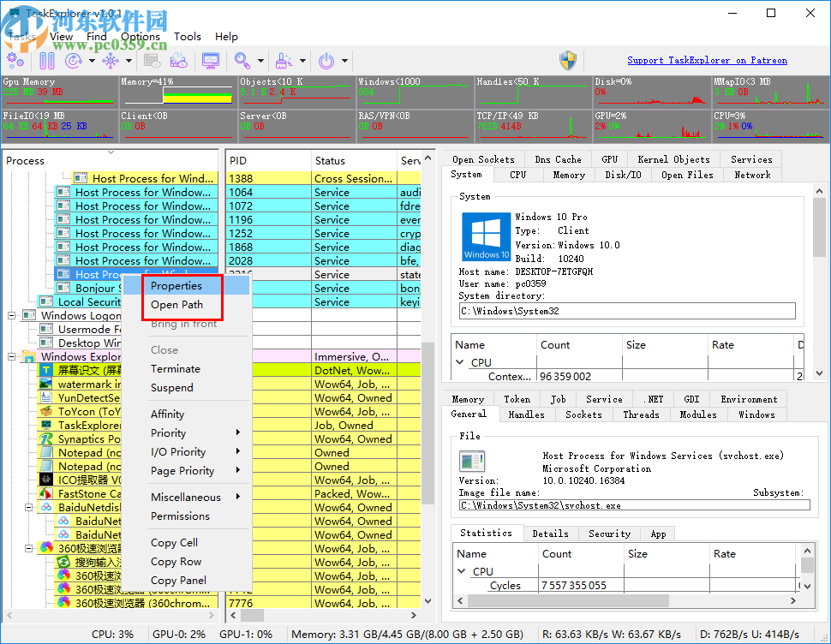Click the circular refresh rate icon
This screenshot has width=831, height=644.
(x=74, y=61)
